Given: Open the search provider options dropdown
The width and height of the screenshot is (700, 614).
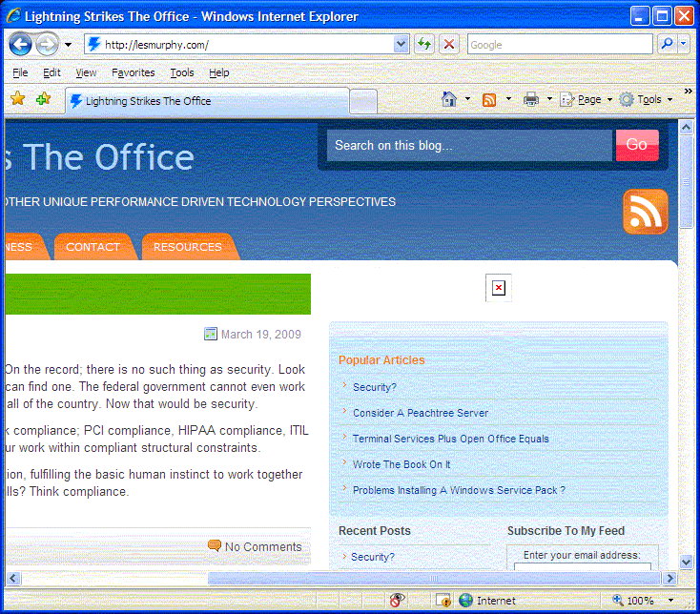Looking at the screenshot, I should tap(684, 44).
